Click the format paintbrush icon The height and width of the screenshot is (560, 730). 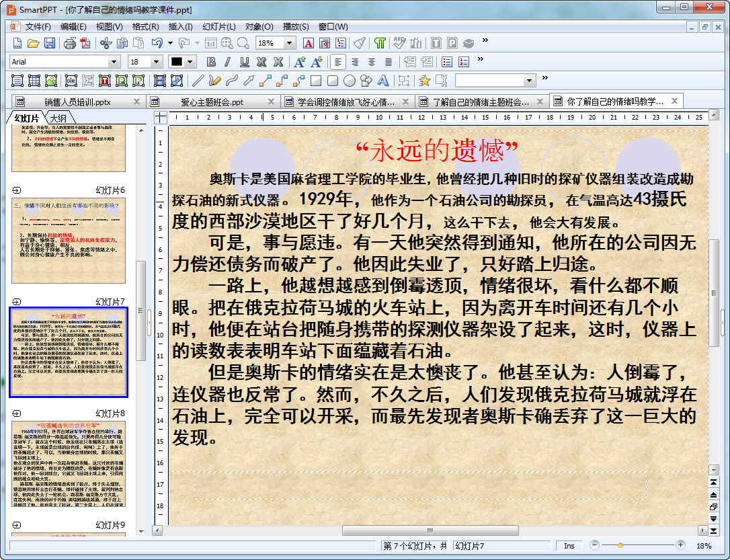coord(360,43)
